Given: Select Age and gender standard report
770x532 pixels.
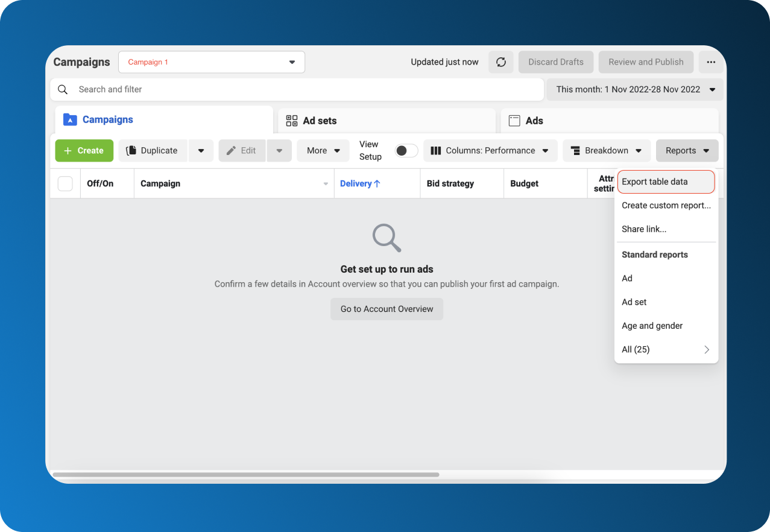Looking at the screenshot, I should 652,326.
